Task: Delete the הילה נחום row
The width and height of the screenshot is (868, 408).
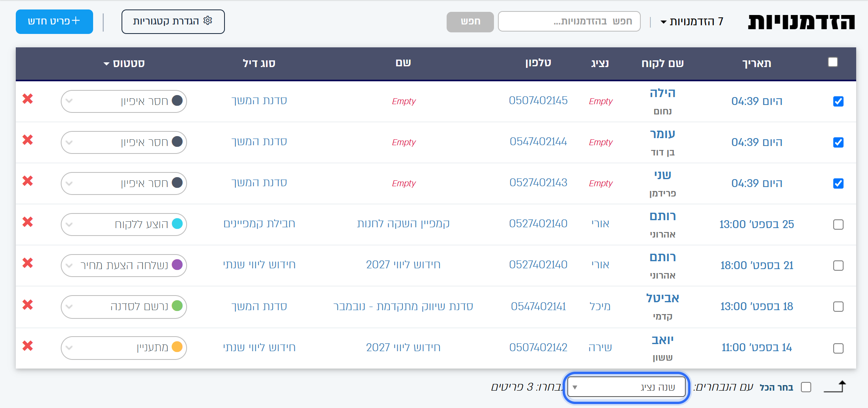Action: (28, 99)
